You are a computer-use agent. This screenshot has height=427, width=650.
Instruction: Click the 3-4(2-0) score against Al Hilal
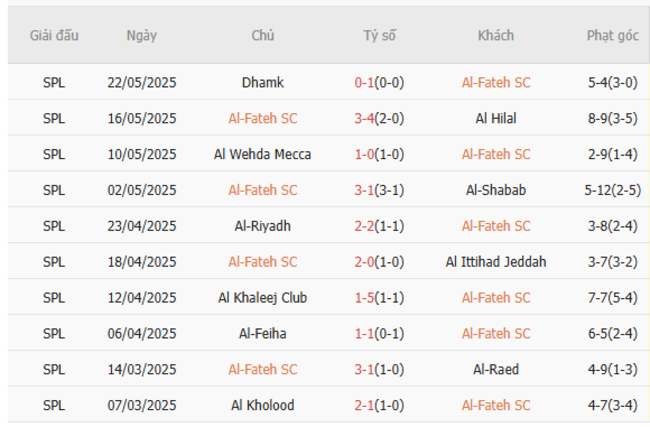[379, 118]
